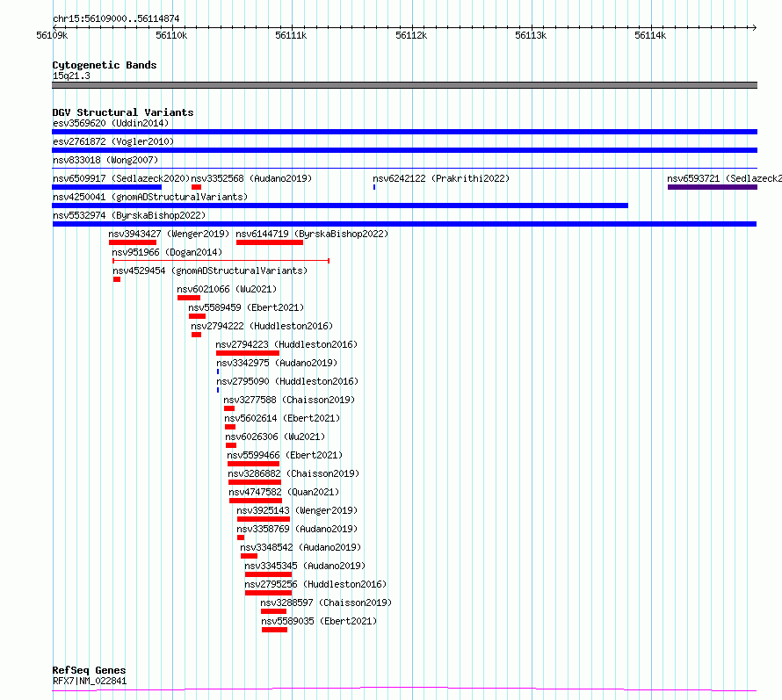
Task: Click the nsv3358769 (Audano2019) label
Action: pos(297,529)
